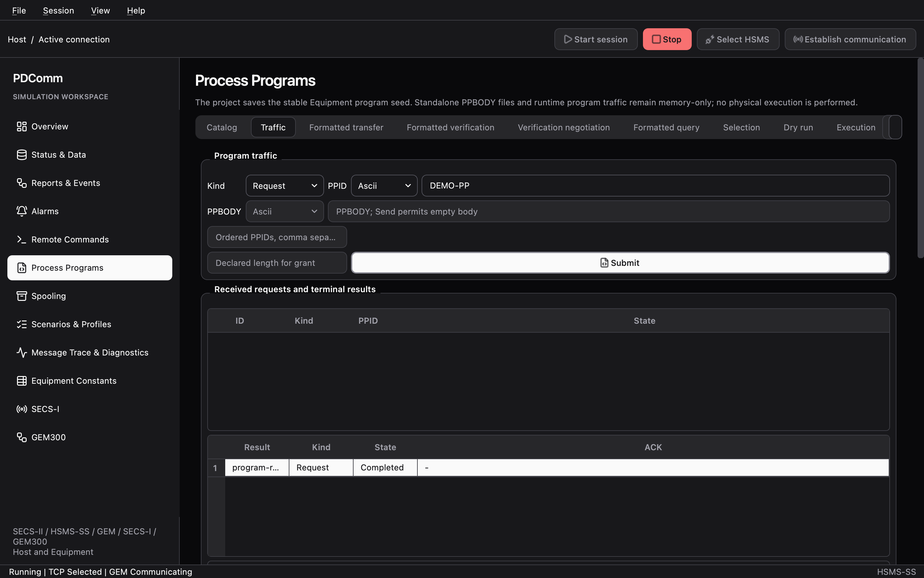Image resolution: width=924 pixels, height=578 pixels.
Task: Click the PPID field containing DEMO-PP
Action: coord(655,186)
